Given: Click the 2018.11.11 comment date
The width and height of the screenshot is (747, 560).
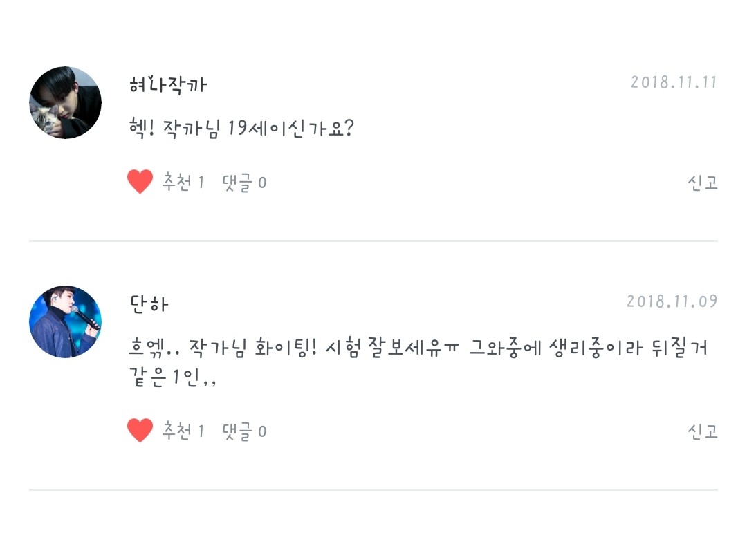Looking at the screenshot, I should [x=674, y=83].
